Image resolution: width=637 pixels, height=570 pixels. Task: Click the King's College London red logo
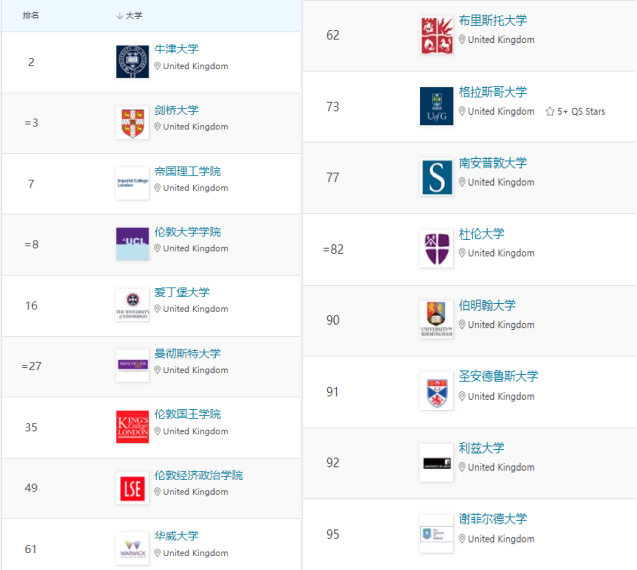pos(132,427)
